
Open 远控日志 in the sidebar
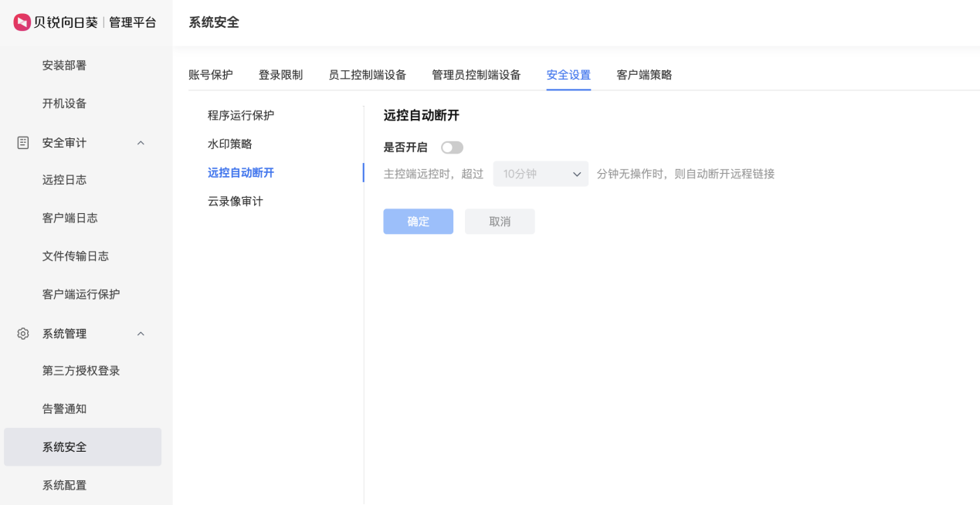pyautogui.click(x=64, y=180)
